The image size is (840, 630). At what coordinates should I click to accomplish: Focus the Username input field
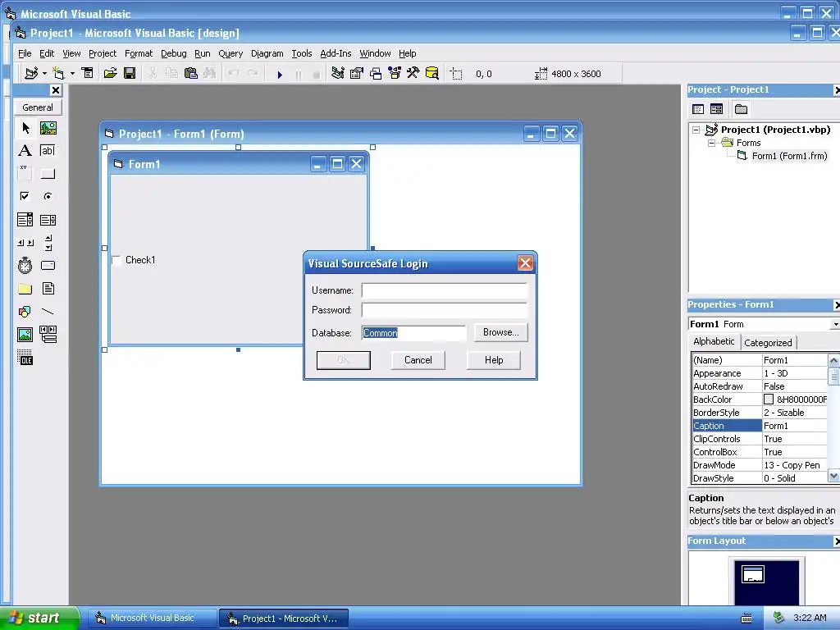pos(445,290)
